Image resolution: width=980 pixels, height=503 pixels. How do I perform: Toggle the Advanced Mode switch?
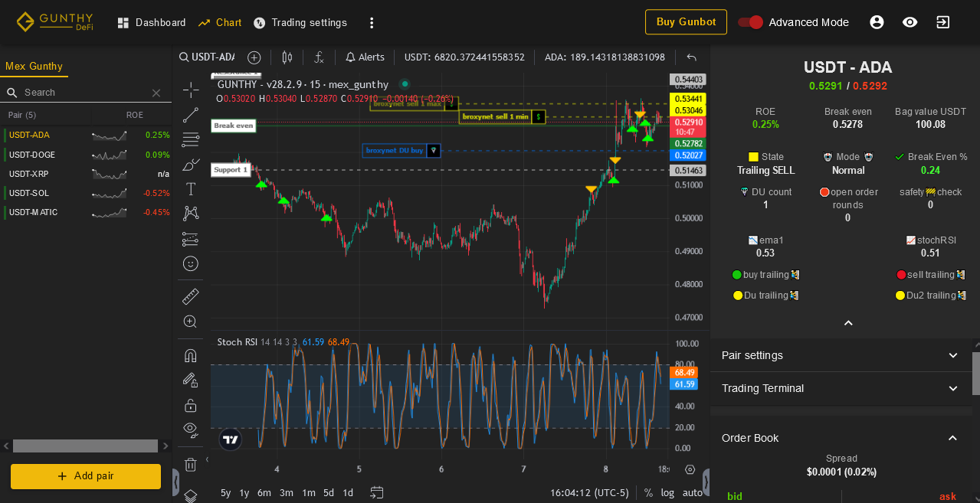(x=750, y=22)
